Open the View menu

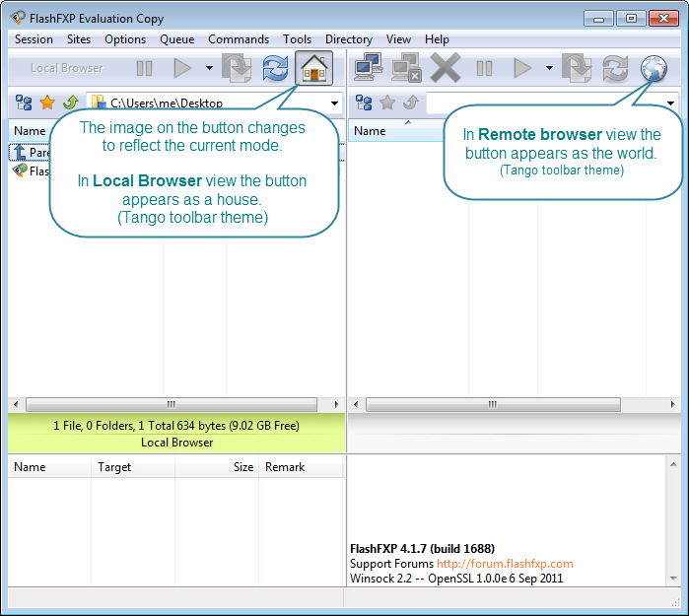click(398, 39)
